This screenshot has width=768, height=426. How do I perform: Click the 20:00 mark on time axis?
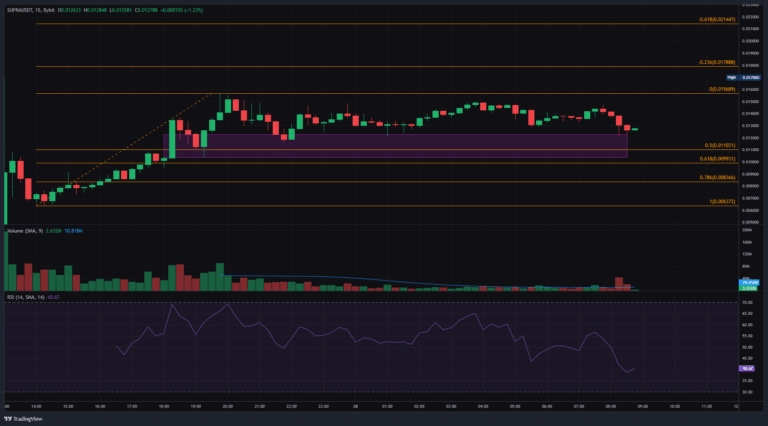pyautogui.click(x=227, y=407)
